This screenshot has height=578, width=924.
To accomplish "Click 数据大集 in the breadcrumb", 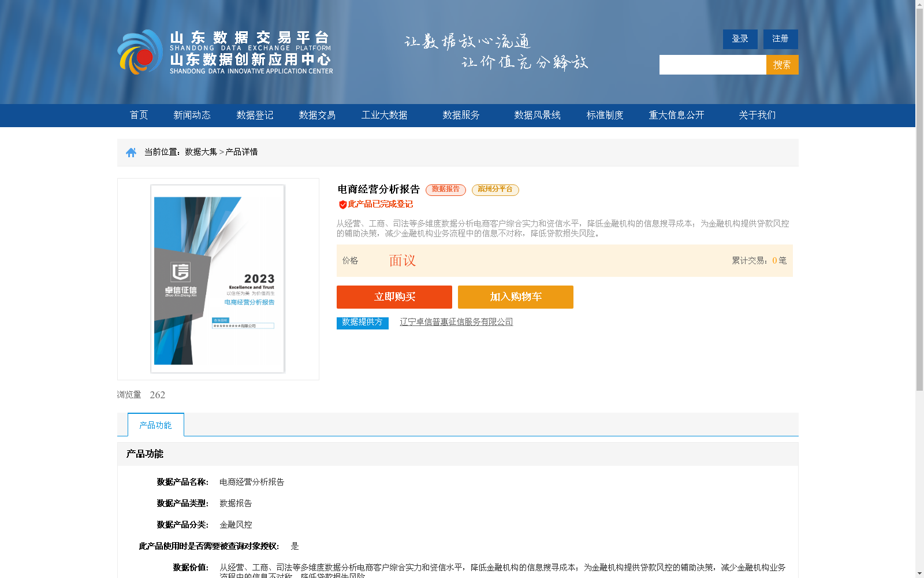I will coord(201,152).
